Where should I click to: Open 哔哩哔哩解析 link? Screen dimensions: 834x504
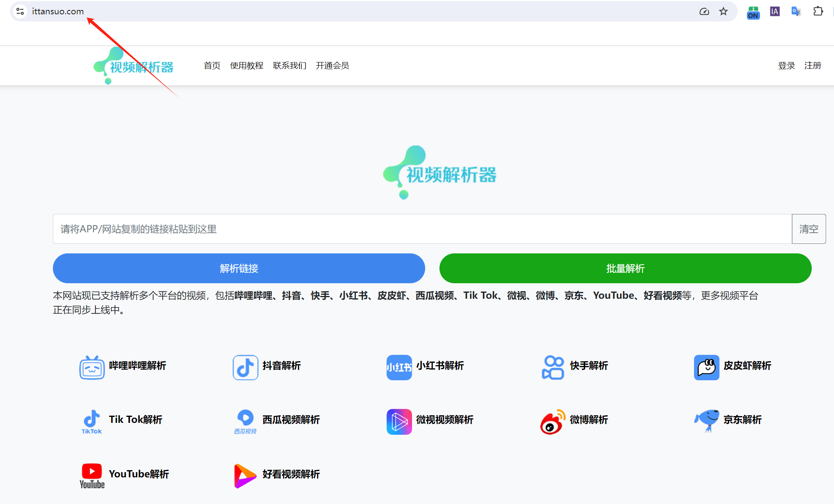138,366
